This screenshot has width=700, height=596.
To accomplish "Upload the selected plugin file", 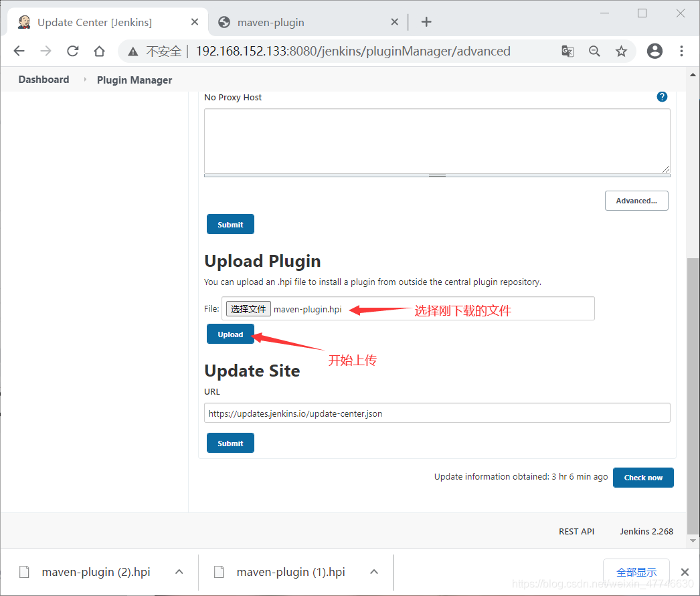I will (x=230, y=334).
